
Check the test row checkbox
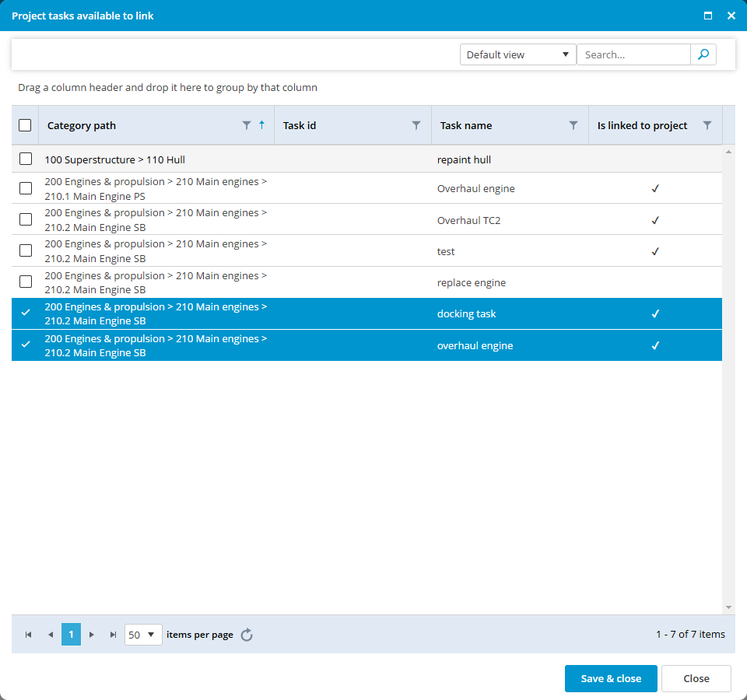26,250
